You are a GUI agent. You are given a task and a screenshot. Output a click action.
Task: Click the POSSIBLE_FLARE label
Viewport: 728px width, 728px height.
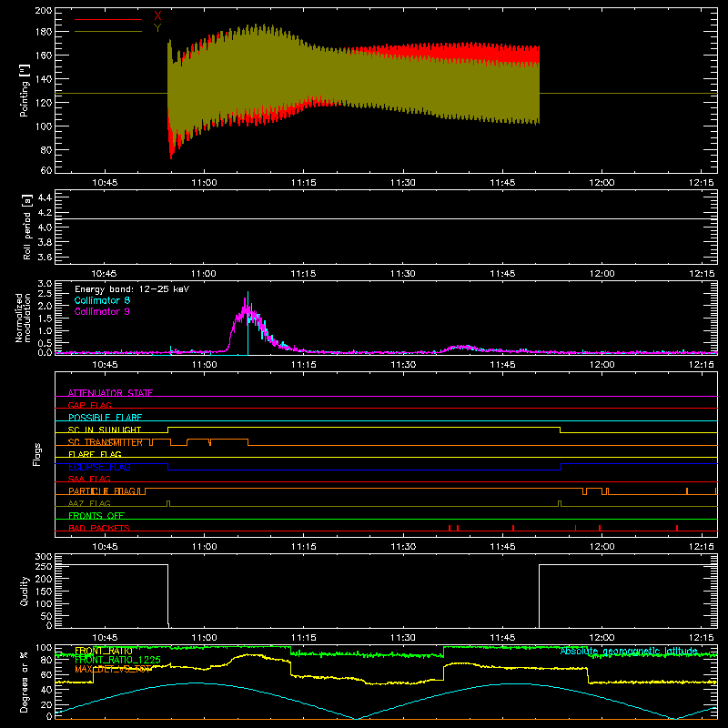pos(105,418)
